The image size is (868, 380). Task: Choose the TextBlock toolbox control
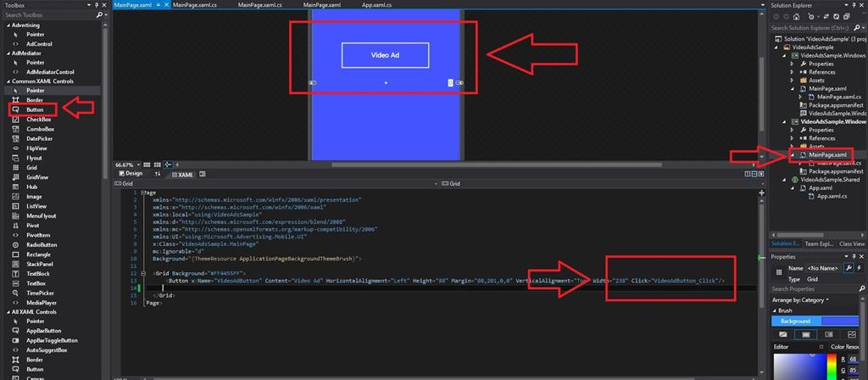click(x=38, y=274)
